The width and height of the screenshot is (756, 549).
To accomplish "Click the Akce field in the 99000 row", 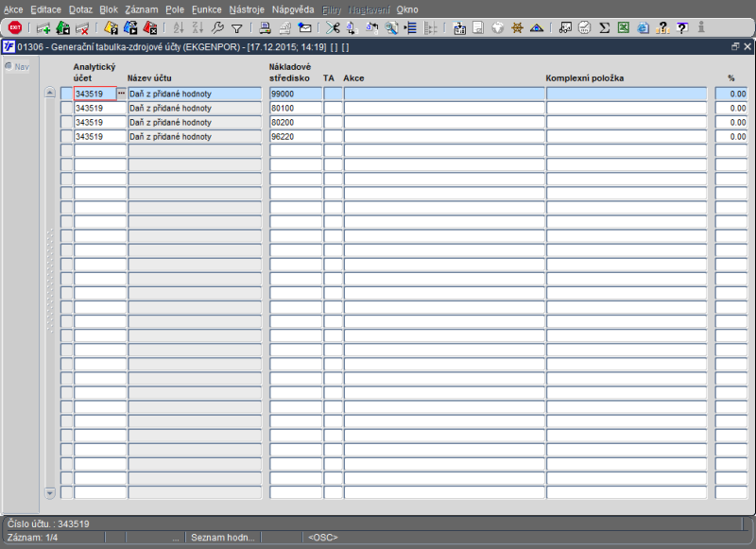I will pyautogui.click(x=444, y=94).
